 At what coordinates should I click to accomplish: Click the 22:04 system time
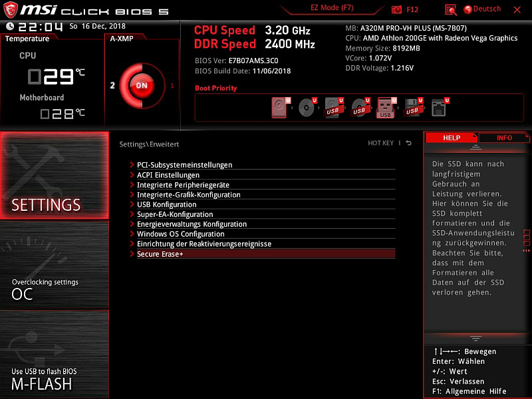(x=41, y=27)
